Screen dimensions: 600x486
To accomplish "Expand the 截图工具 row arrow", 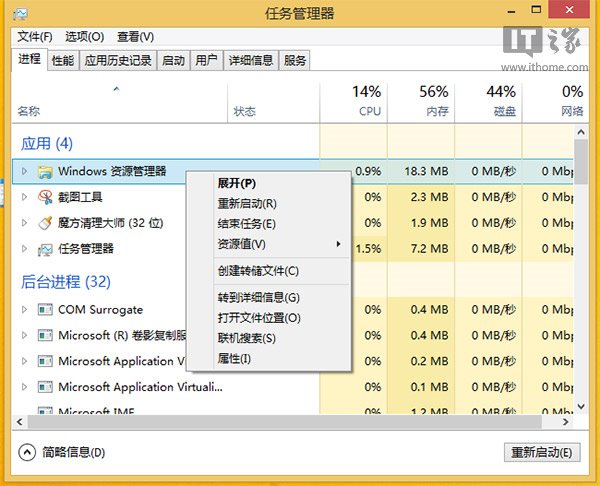I will click(x=24, y=197).
